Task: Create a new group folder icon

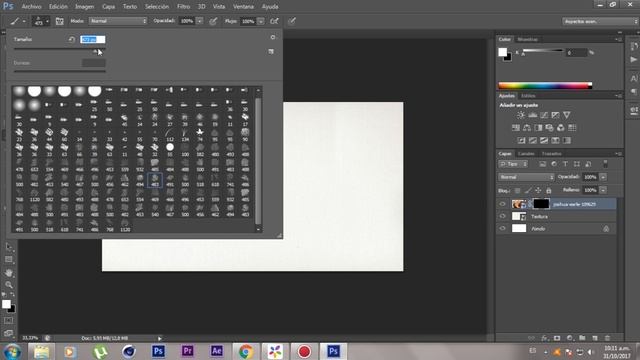Action: [x=582, y=338]
